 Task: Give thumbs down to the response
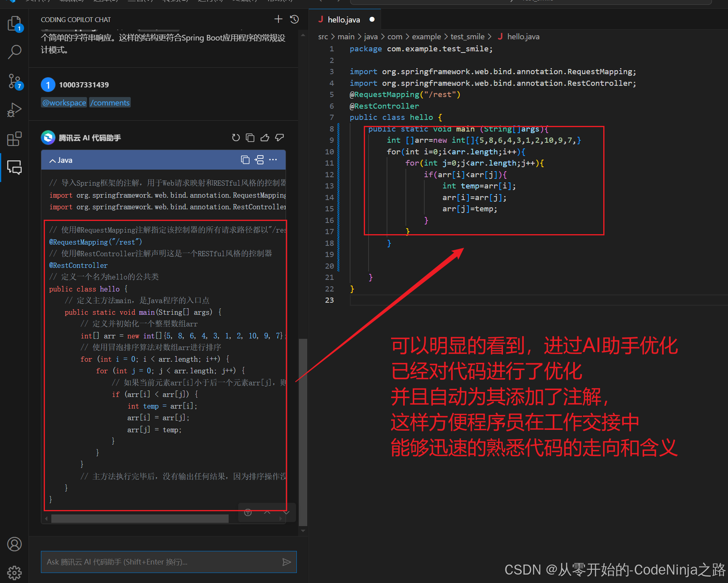(280, 138)
